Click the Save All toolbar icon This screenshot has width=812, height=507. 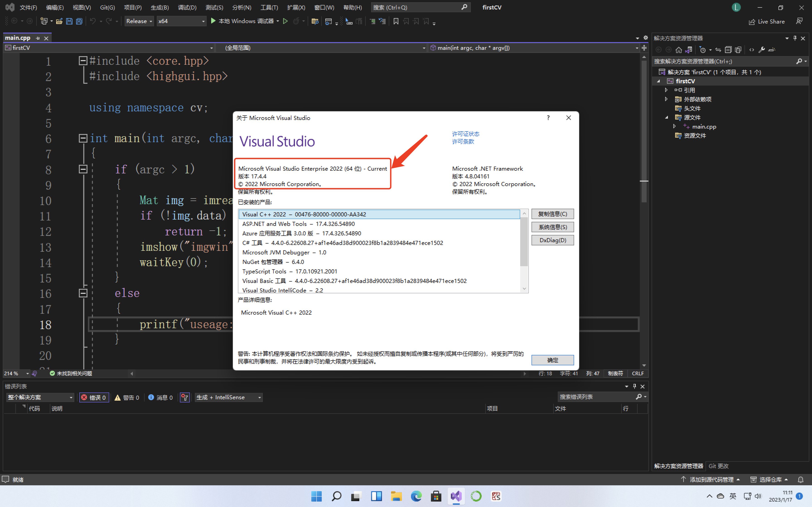(x=79, y=22)
